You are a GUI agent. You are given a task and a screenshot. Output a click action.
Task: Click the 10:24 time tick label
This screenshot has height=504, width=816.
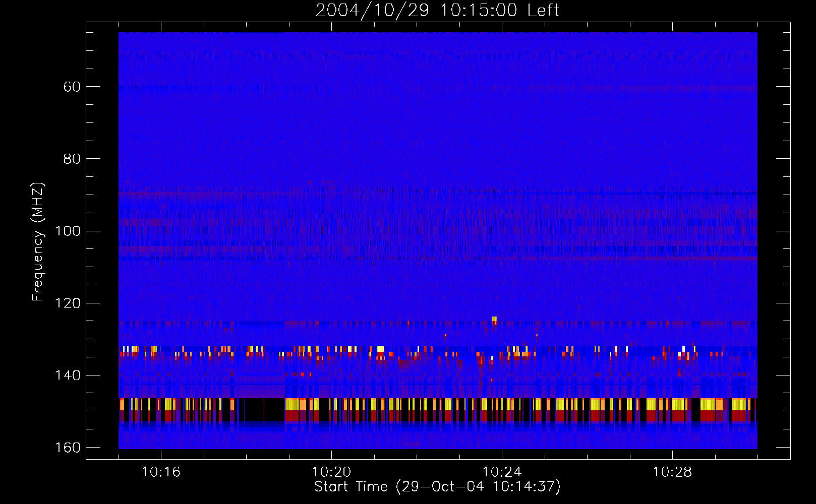pos(502,472)
